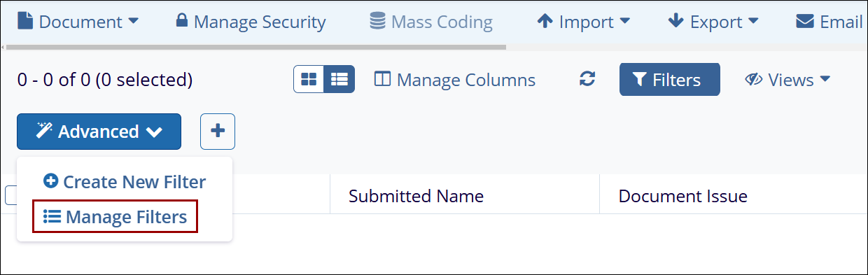Click the plus add filter button

[x=218, y=132]
